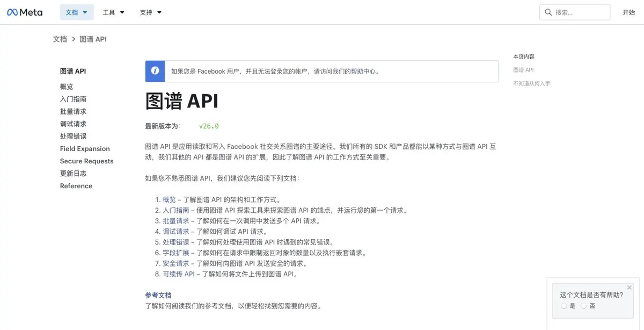644x330 pixels.
Task: Open Secure Requests in the sidebar
Action: tap(87, 161)
